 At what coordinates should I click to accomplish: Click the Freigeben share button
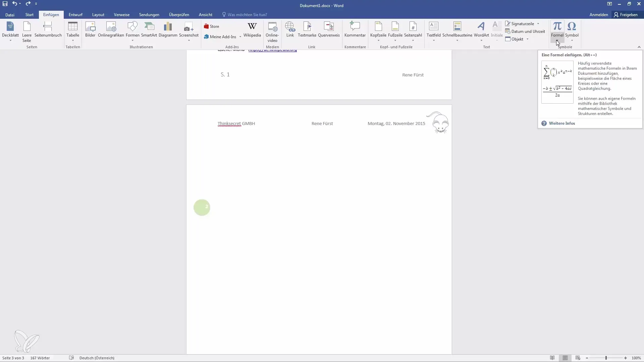pyautogui.click(x=626, y=15)
